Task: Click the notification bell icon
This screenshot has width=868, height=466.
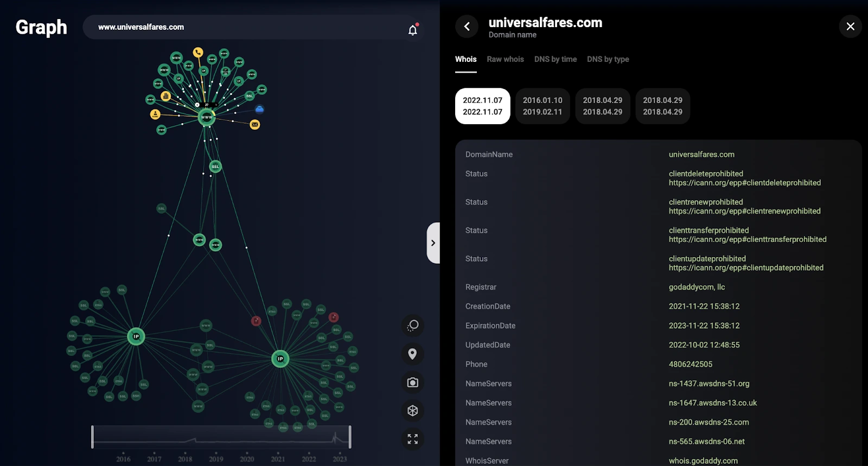Action: click(413, 30)
